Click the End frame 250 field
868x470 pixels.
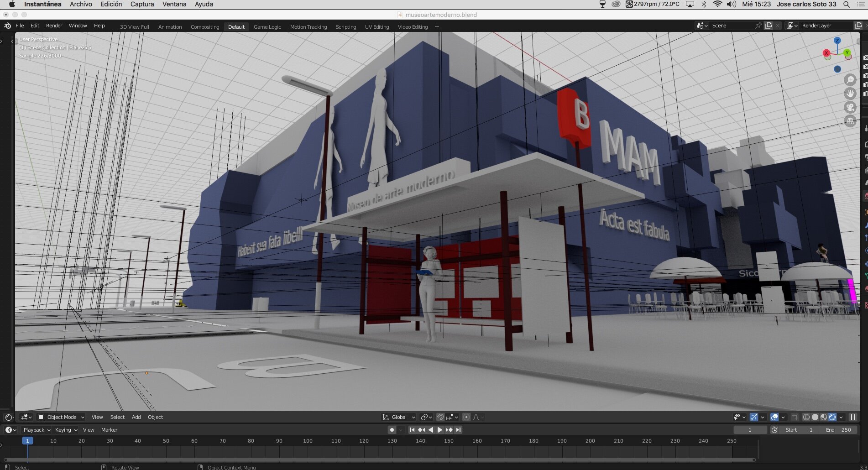point(838,430)
